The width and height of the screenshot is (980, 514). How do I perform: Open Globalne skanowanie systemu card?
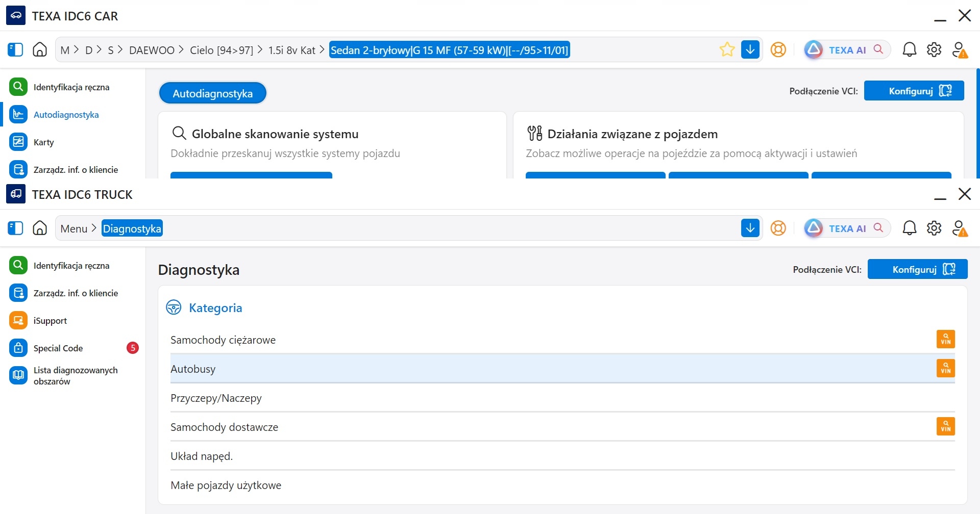coord(332,145)
